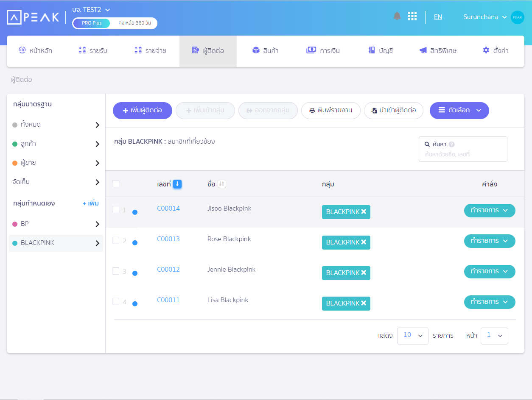Click the PEAK user avatar
Image resolution: width=532 pixels, height=400 pixels.
coord(518,17)
